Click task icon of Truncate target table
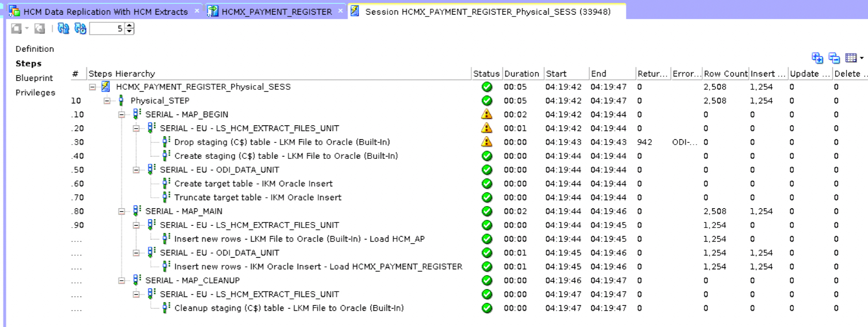 pyautogui.click(x=166, y=197)
